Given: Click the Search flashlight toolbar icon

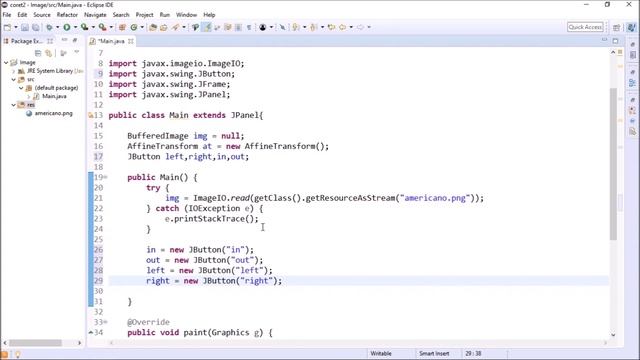Looking at the screenshot, I should [x=176, y=27].
